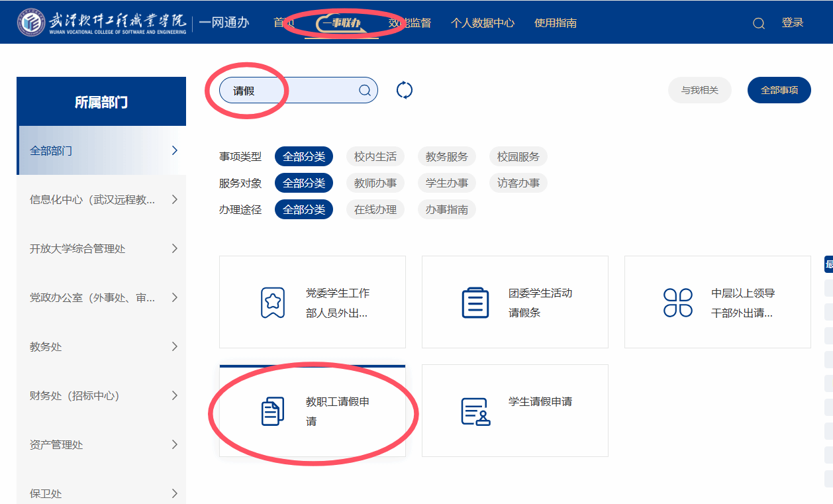
Task: Click the 与我相关 button
Action: pyautogui.click(x=699, y=90)
